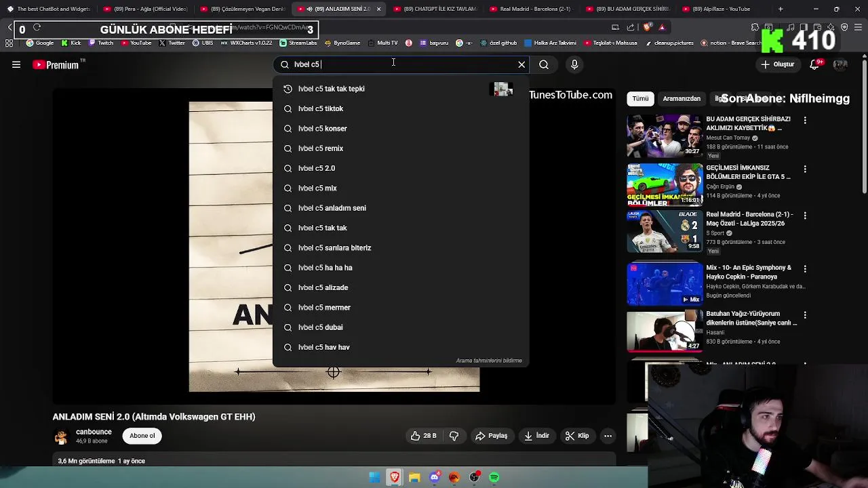Switch to 'The best ChatBot and Widgets' tab
Image resolution: width=868 pixels, height=488 pixels.
[49, 9]
